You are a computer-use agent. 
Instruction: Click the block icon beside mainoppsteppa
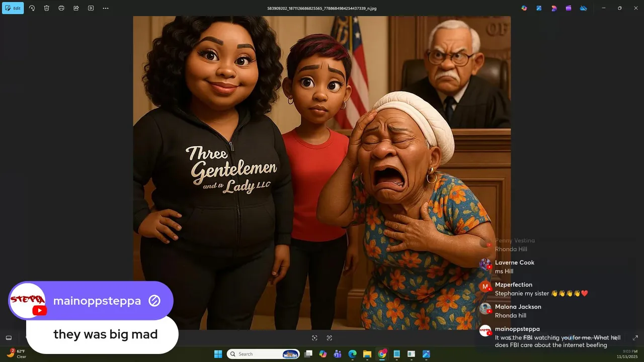pyautogui.click(x=154, y=301)
